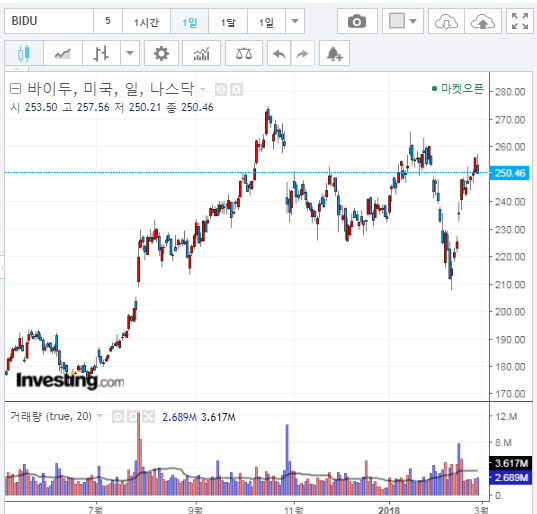Select bar chart style
This screenshot has height=514, width=537.
click(101, 53)
